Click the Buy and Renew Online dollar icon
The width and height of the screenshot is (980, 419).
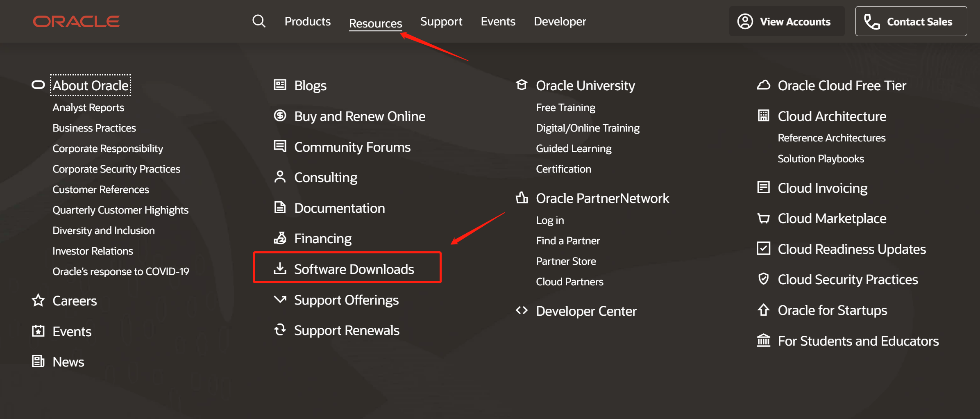pos(280,116)
